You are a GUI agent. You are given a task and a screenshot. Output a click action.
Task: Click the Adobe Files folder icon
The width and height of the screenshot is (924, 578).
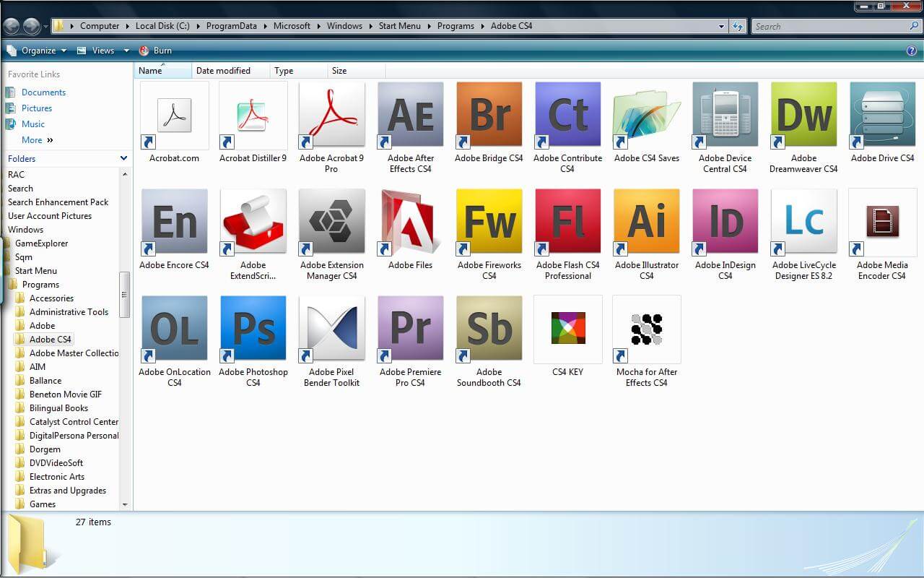click(410, 223)
